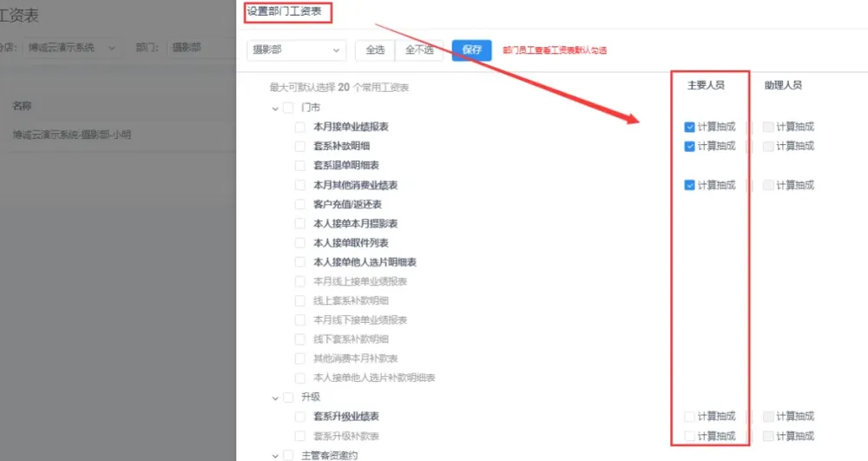This screenshot has height=461, width=868.
Task: Collapse the 门市 group chevron
Action: click(x=275, y=108)
